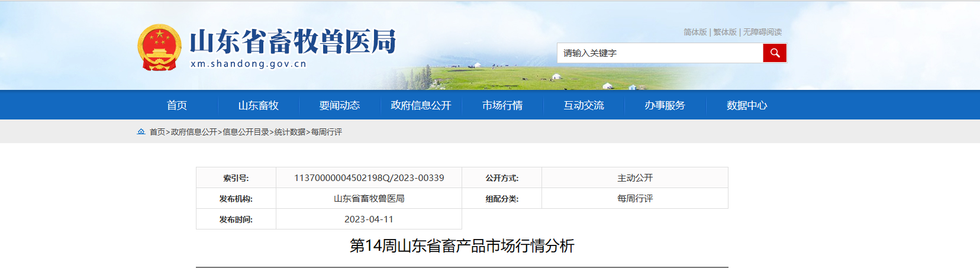The width and height of the screenshot is (980, 278).
Task: Switch to 繁体版 language link
Action: click(725, 32)
